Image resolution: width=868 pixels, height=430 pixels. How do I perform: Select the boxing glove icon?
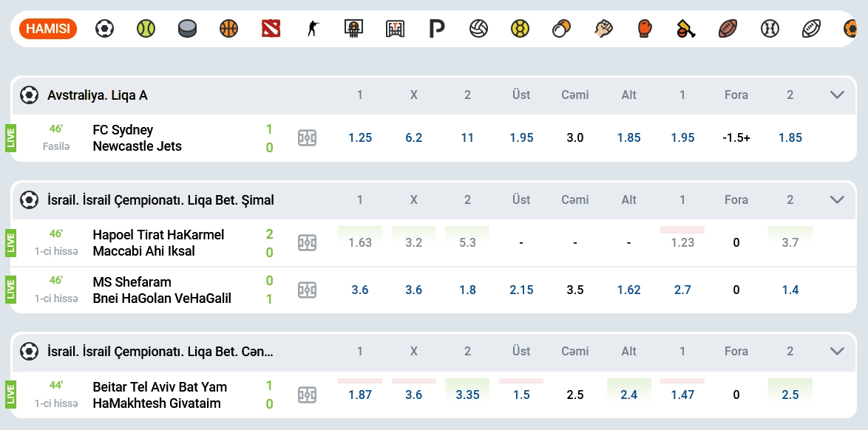click(x=645, y=29)
